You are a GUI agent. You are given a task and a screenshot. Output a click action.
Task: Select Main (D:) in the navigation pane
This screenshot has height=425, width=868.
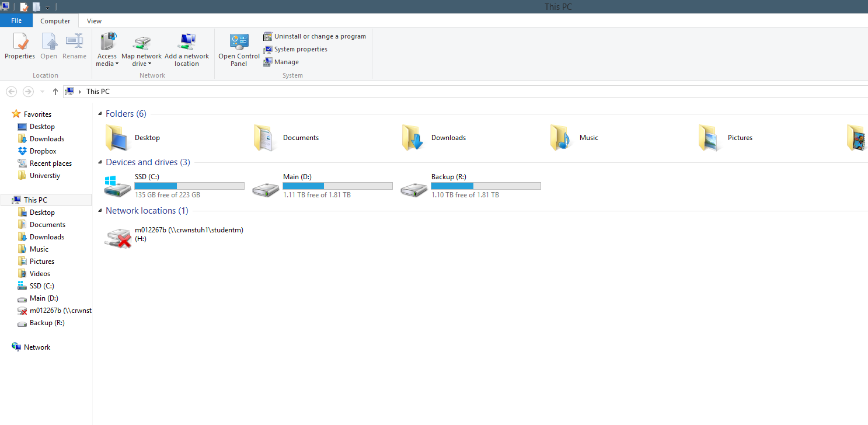[44, 298]
